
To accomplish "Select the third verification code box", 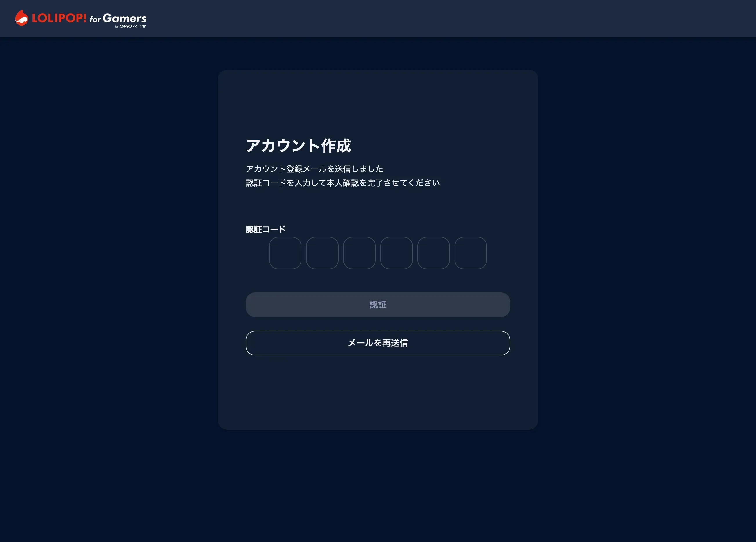I will click(359, 253).
